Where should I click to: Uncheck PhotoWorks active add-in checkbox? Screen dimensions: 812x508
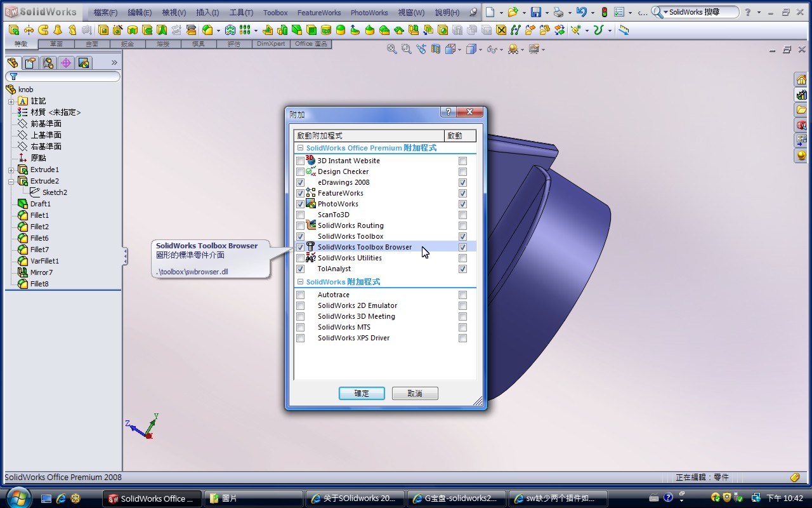[300, 204]
